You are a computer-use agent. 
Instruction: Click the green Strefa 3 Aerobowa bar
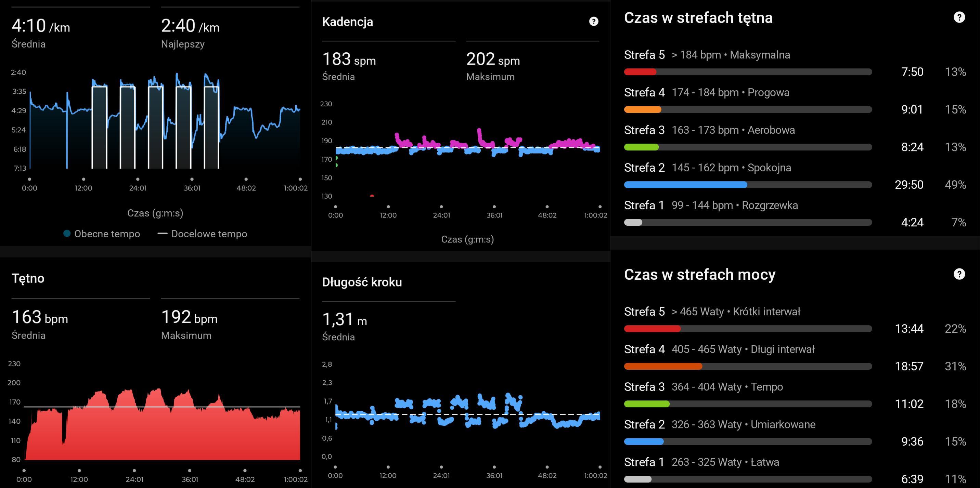(641, 147)
